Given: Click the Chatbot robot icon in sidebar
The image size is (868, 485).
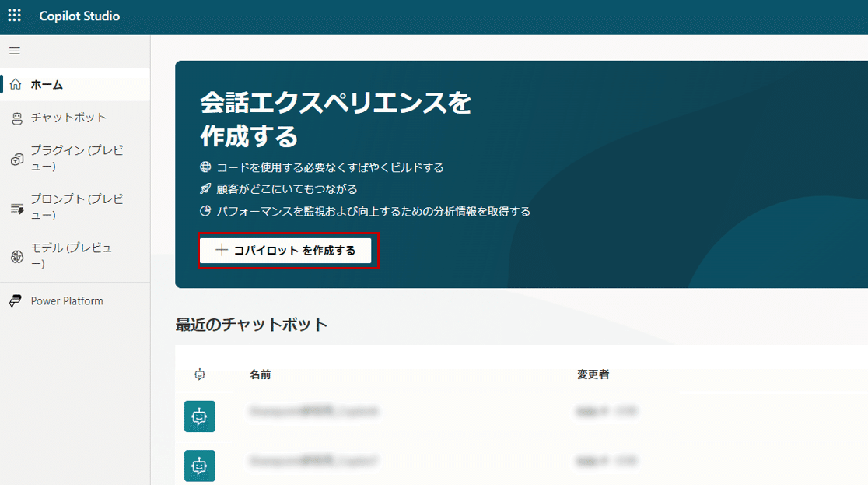Looking at the screenshot, I should 16,118.
